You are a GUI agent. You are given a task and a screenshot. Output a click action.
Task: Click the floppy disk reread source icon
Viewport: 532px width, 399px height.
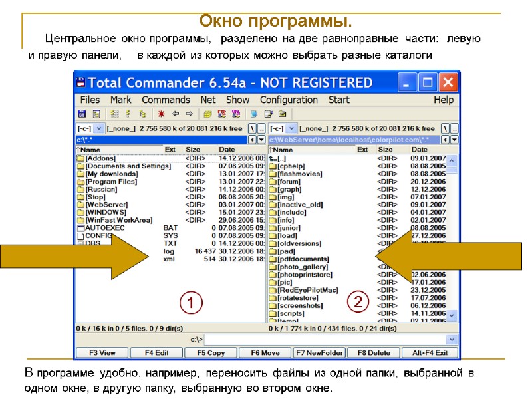tap(82, 114)
